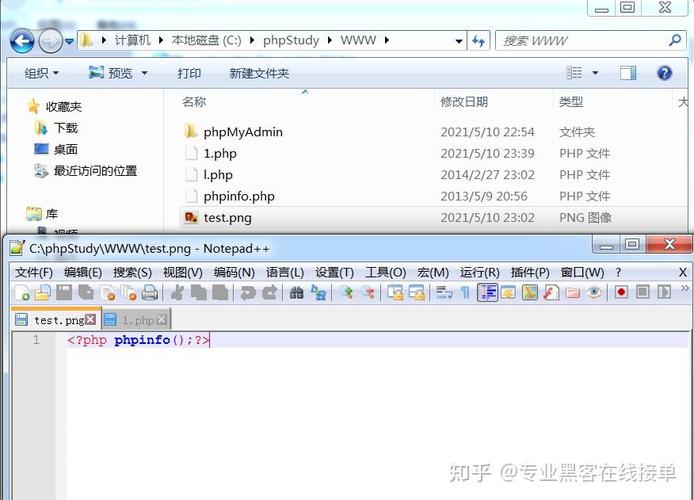Start macro recording with red dot icon
Image resolution: width=694 pixels, height=500 pixels.
(621, 293)
